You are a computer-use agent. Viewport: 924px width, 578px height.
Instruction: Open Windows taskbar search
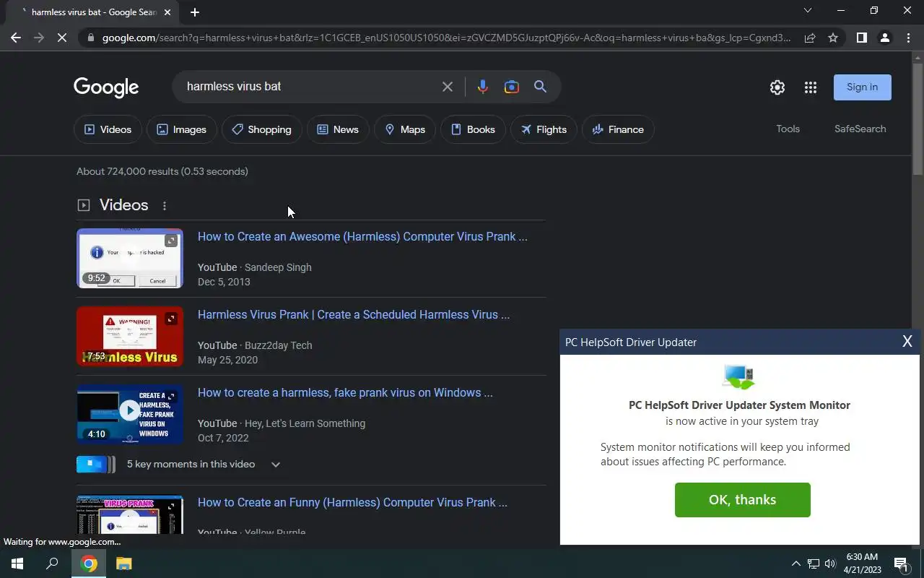click(x=52, y=564)
